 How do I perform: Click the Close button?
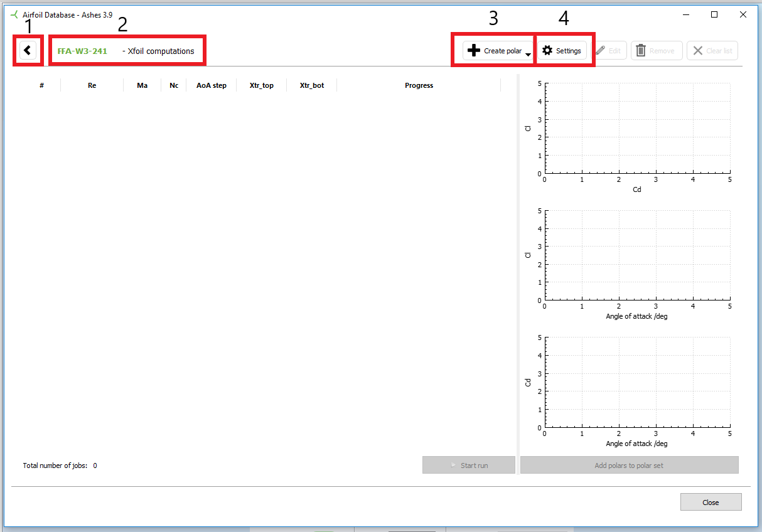point(711,502)
